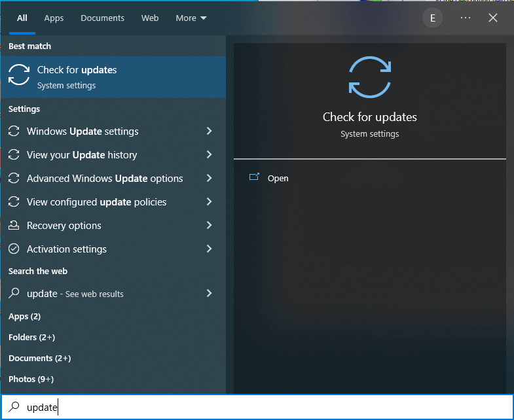Click the magnifier icon beside update web result

point(14,294)
